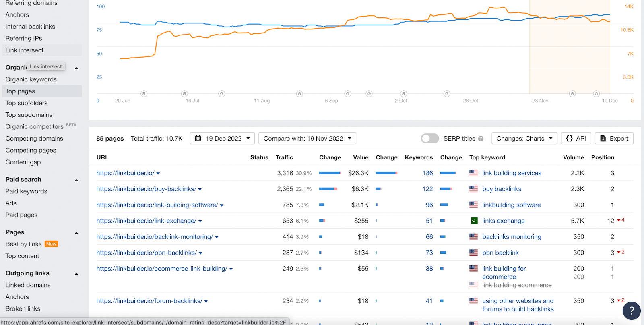Click the 'pbn backlink' keyword link
Image resolution: width=644 pixels, height=325 pixels.
click(x=500, y=253)
